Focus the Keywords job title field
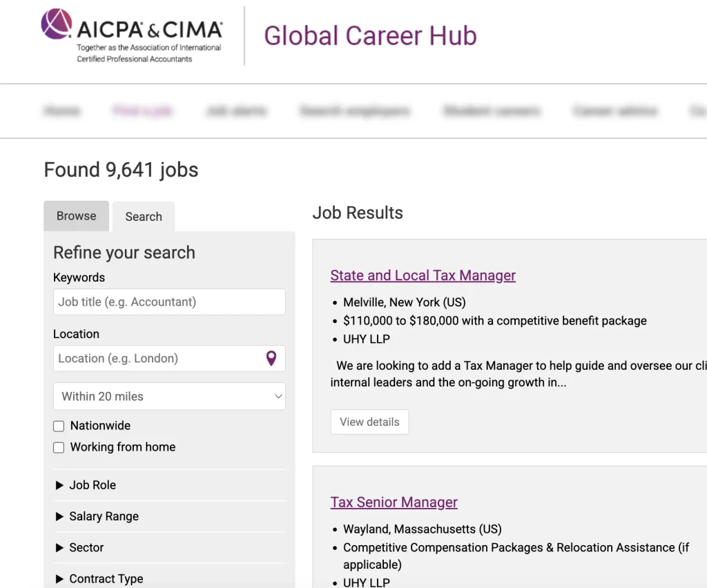707x588 pixels. click(169, 302)
